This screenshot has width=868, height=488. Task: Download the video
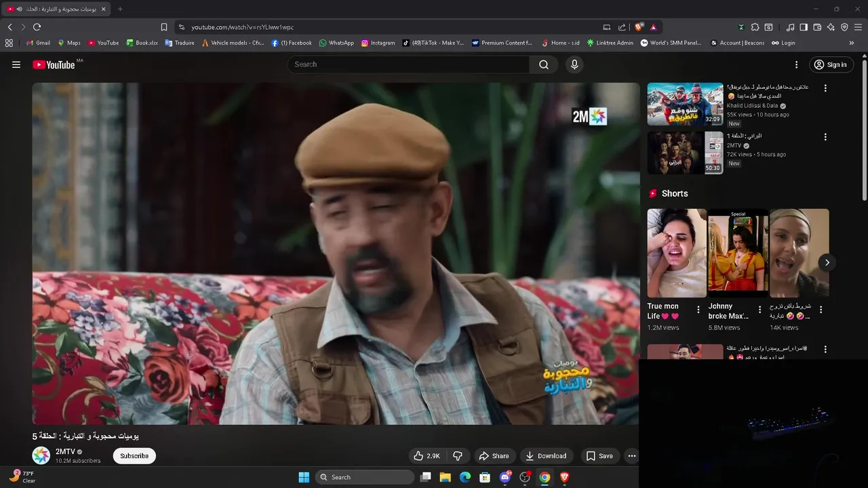coord(547,456)
